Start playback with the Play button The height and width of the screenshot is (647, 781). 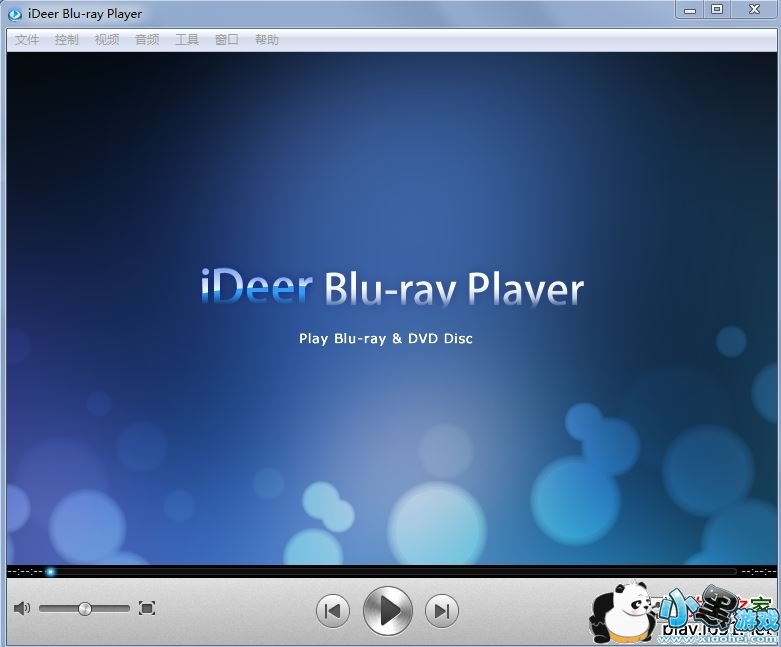coord(388,611)
